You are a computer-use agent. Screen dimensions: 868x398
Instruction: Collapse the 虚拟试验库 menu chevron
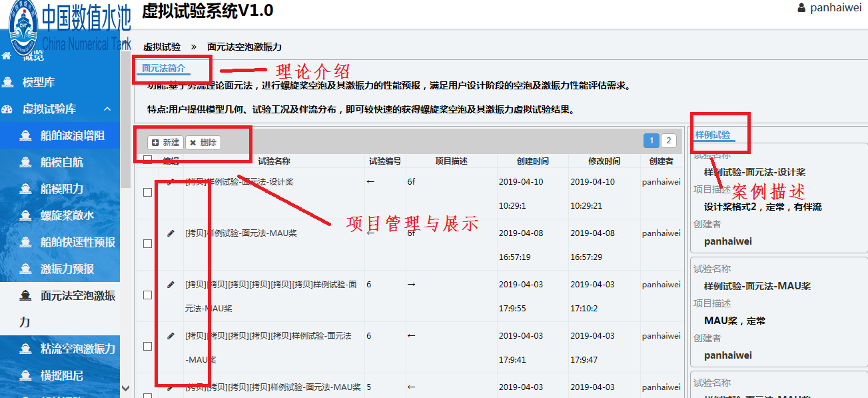[x=107, y=109]
